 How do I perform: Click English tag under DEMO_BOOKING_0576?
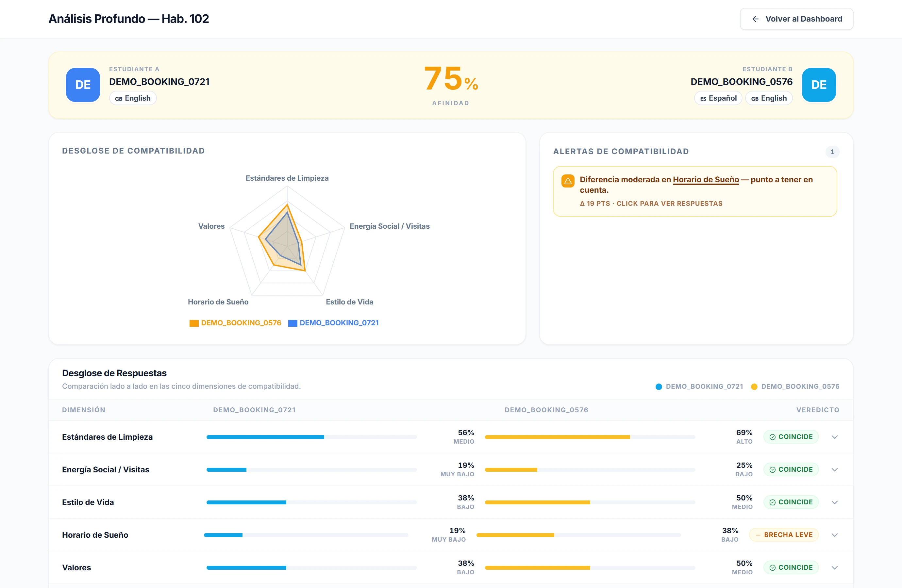point(769,98)
